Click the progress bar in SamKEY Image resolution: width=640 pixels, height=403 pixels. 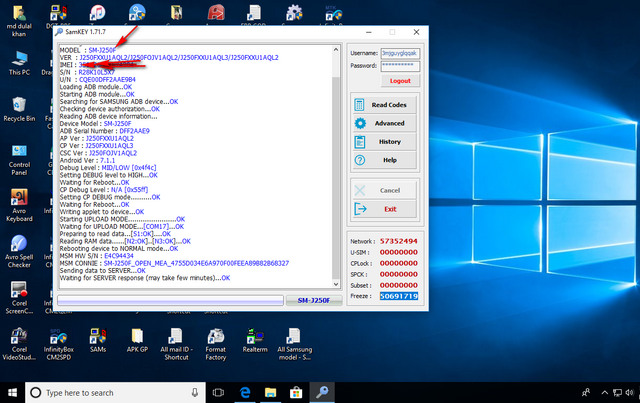tap(170, 301)
